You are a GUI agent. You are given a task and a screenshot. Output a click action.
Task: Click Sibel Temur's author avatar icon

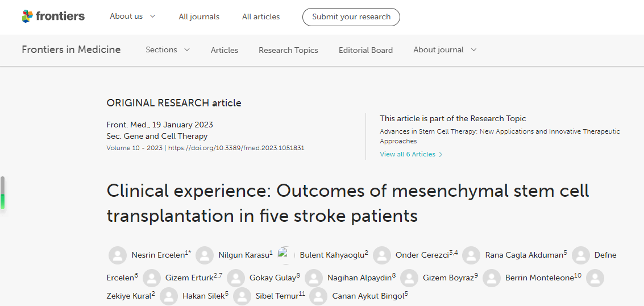pyautogui.click(x=242, y=296)
